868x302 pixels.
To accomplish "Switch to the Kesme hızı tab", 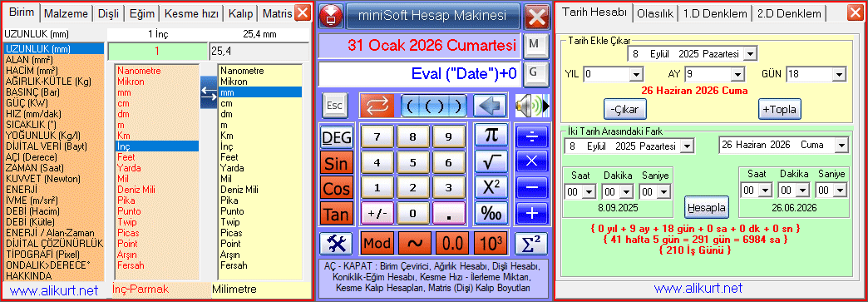I will pos(191,13).
